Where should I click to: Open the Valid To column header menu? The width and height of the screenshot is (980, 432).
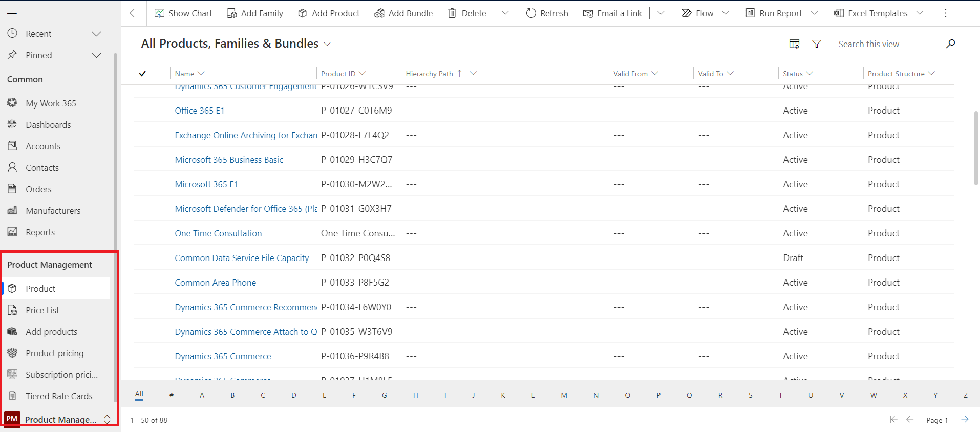click(x=716, y=74)
